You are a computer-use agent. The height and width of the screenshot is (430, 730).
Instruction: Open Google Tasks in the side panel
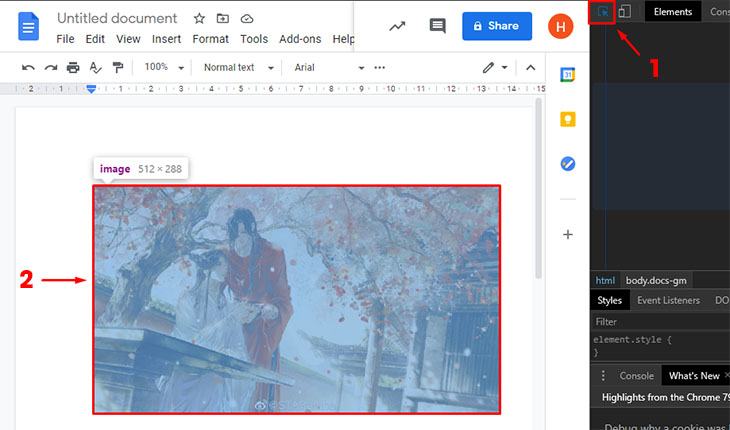568,164
